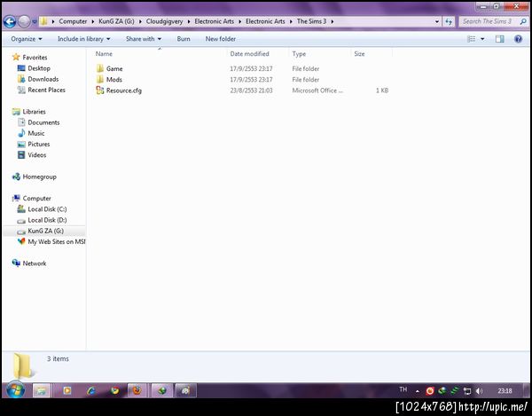Viewport: 532px width, 416px height.
Task: Select Homegroup in the navigation pane
Action: click(39, 177)
